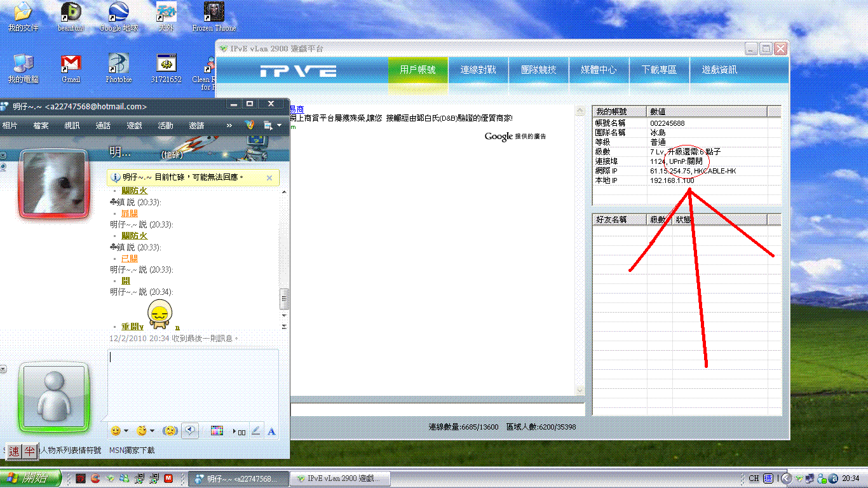Launch the beanfun! desktop shortcut
The image size is (868, 488).
[71, 12]
